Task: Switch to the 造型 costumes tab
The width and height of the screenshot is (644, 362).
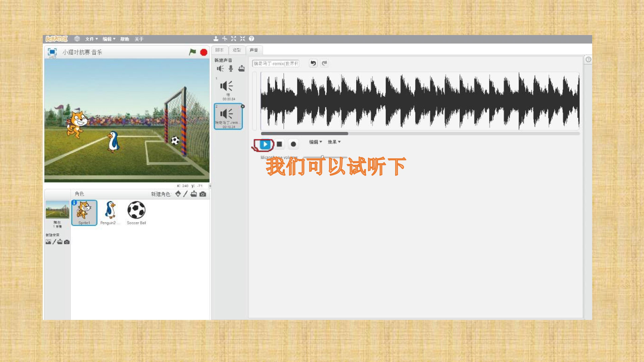Action: pyautogui.click(x=237, y=50)
